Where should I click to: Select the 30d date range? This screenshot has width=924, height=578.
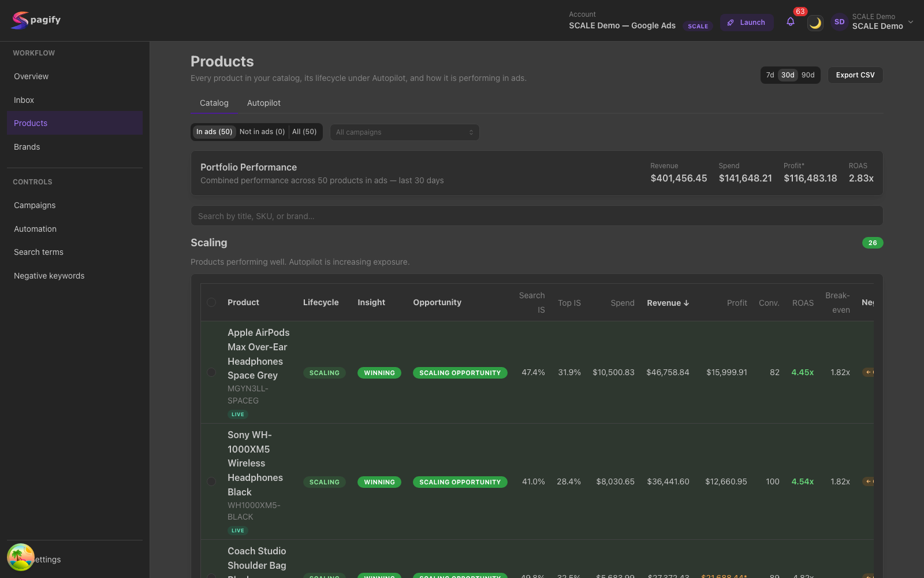(x=788, y=75)
